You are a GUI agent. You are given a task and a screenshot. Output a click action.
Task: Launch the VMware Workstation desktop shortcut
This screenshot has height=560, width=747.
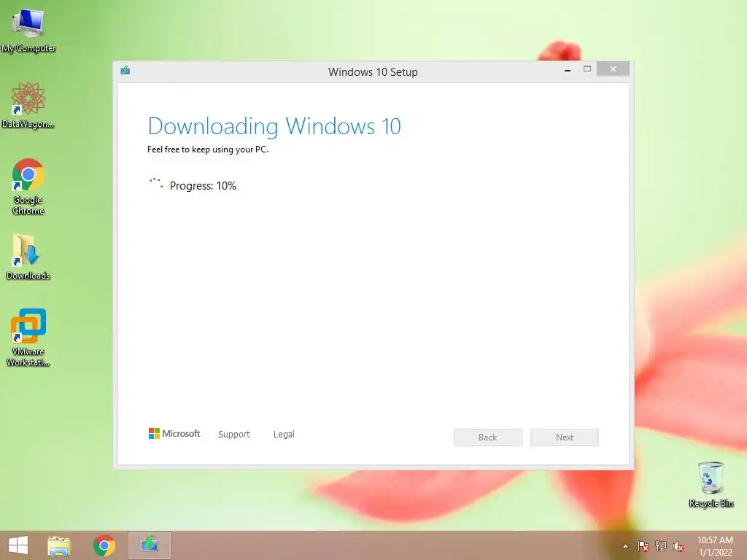28,338
